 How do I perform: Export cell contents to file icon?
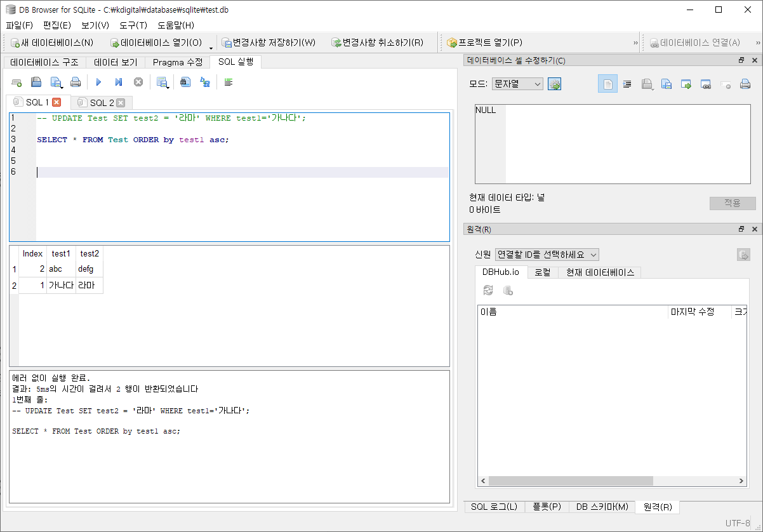pos(667,84)
